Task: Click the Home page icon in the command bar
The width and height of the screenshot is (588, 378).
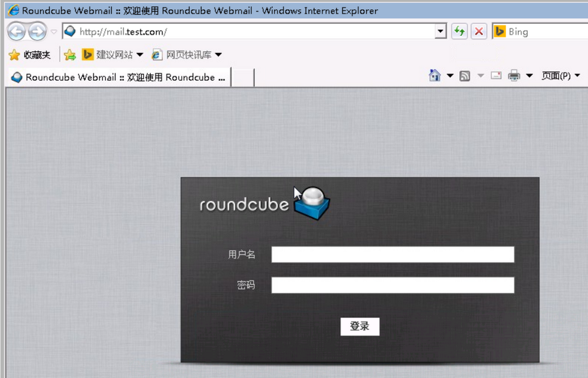Action: [x=435, y=75]
